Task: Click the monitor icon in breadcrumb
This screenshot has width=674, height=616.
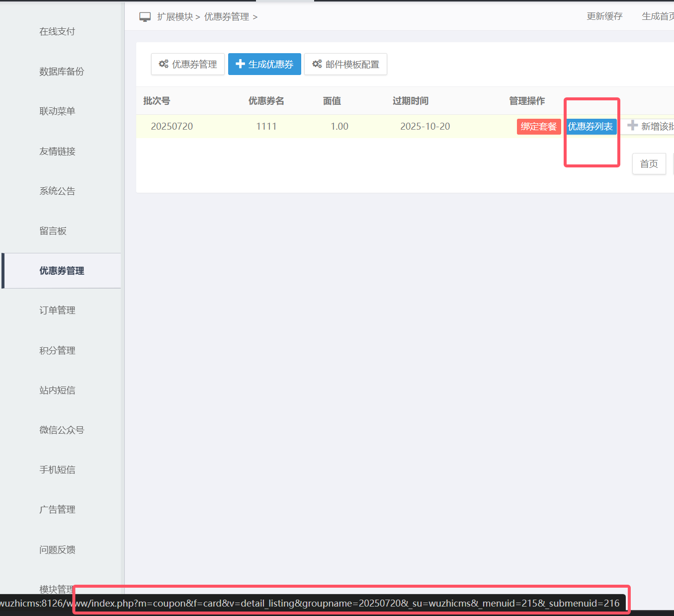Action: click(x=145, y=17)
